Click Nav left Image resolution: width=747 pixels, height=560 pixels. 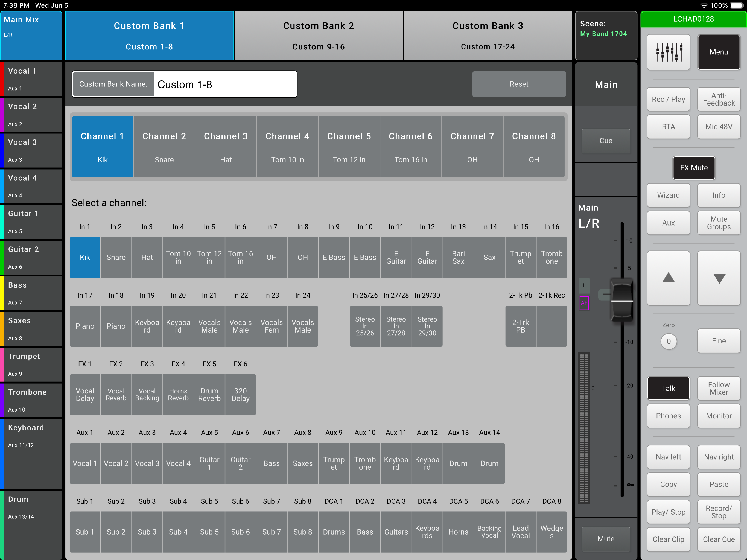click(668, 457)
